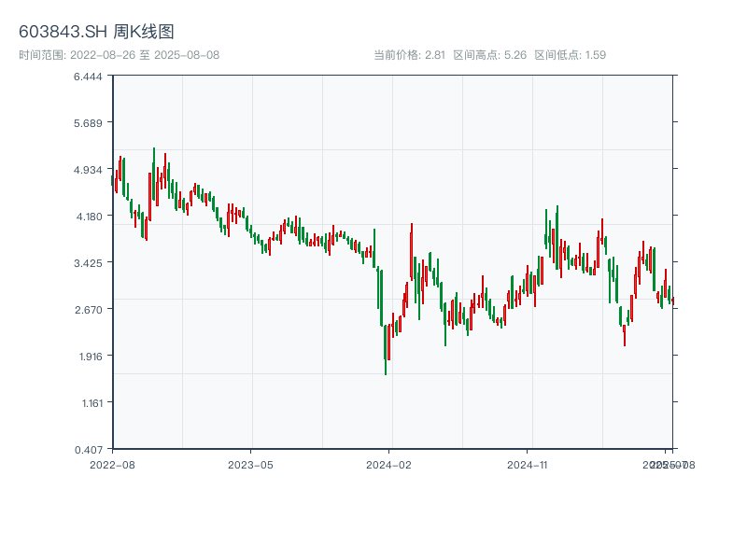This screenshot has height=560, width=747.
Task: Click the 当前价格 2.81 label
Action: click(x=409, y=55)
